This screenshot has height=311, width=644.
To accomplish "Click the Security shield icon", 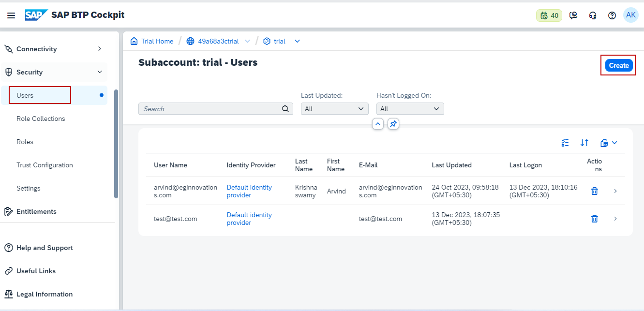I will (x=9, y=72).
